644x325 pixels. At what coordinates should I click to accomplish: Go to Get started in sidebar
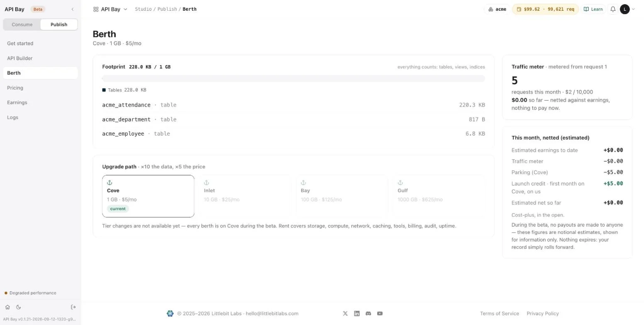(40, 44)
